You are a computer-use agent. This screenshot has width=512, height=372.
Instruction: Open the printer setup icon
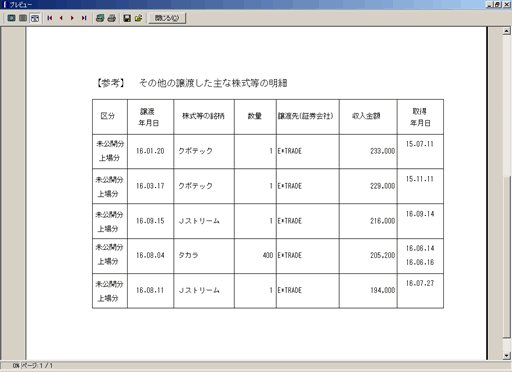(100, 18)
